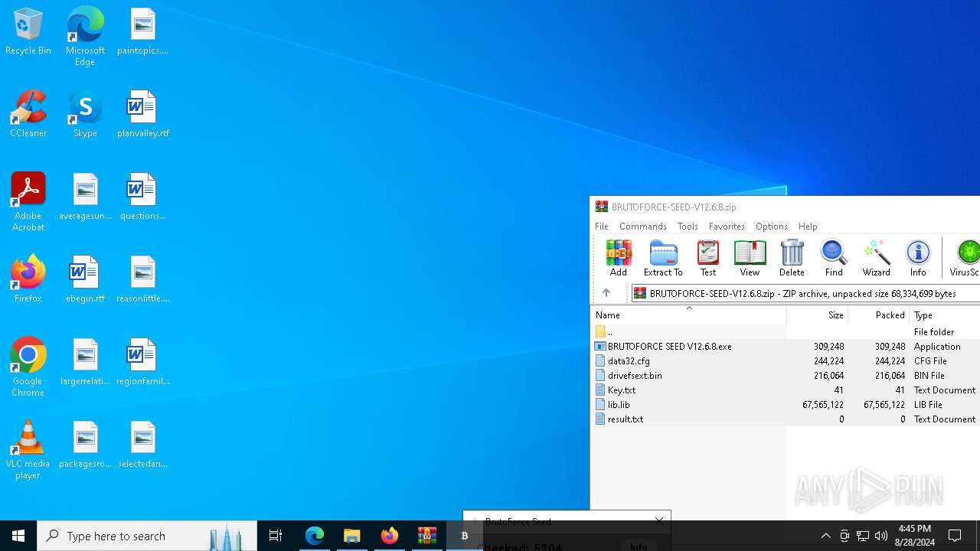Viewport: 980px width, 551px height.
Task: Click the Test archive icon
Action: point(708,258)
